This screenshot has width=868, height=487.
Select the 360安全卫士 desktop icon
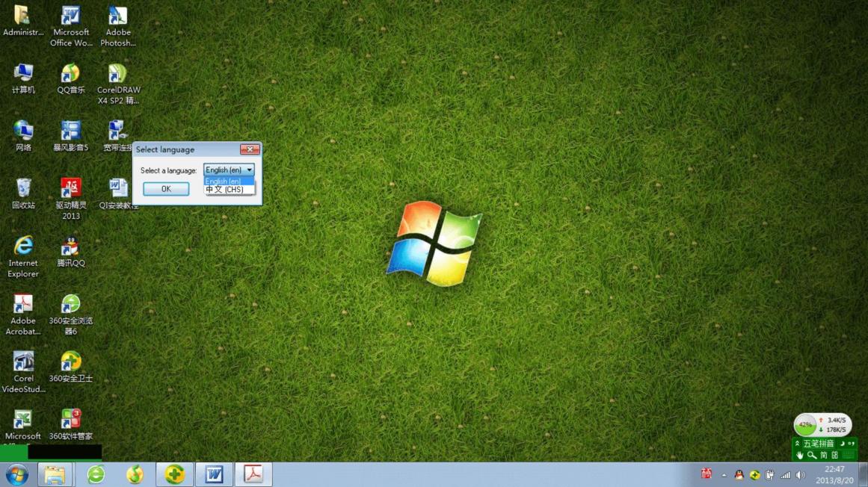tap(71, 367)
